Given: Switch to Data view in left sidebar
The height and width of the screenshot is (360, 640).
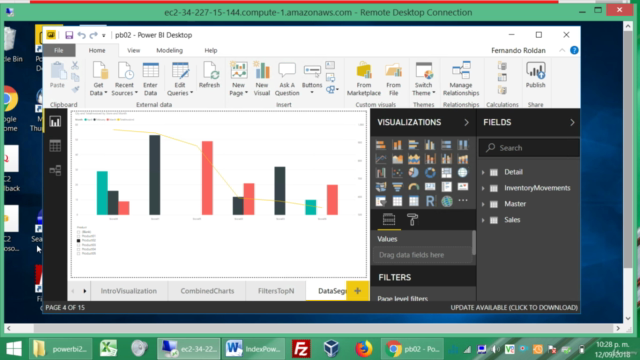Looking at the screenshot, I should point(55,146).
